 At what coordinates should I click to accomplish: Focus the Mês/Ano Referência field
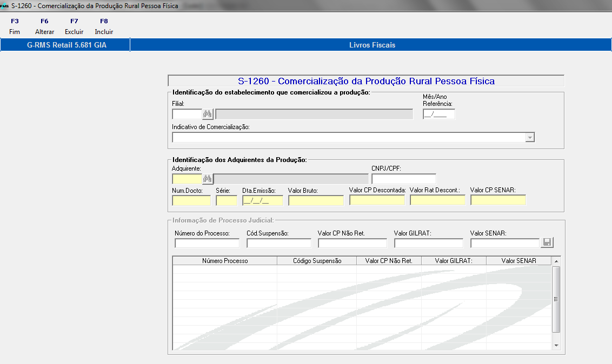coord(439,114)
